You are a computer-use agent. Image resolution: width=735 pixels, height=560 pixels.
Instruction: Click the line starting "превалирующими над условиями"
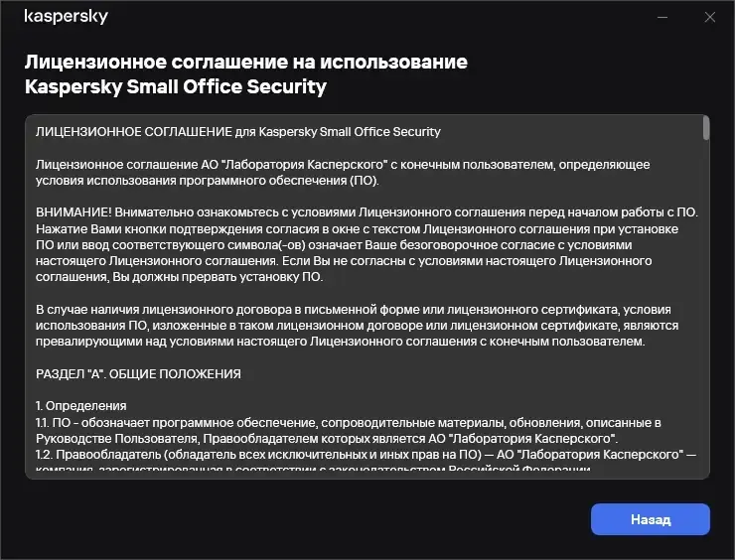click(340, 342)
